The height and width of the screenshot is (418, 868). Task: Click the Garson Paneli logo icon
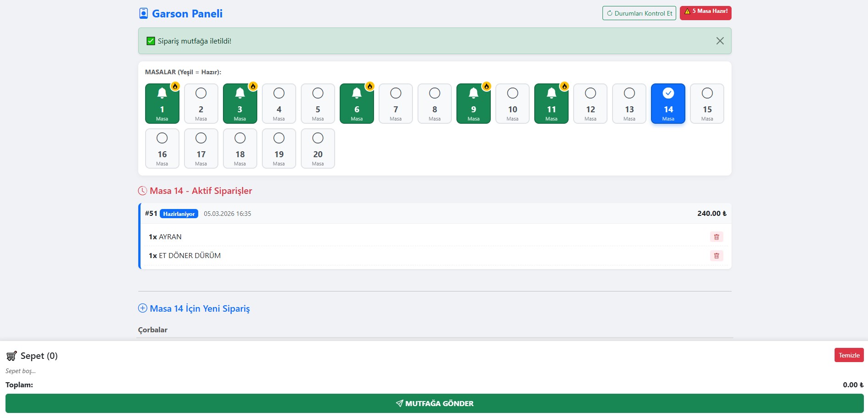coord(143,14)
